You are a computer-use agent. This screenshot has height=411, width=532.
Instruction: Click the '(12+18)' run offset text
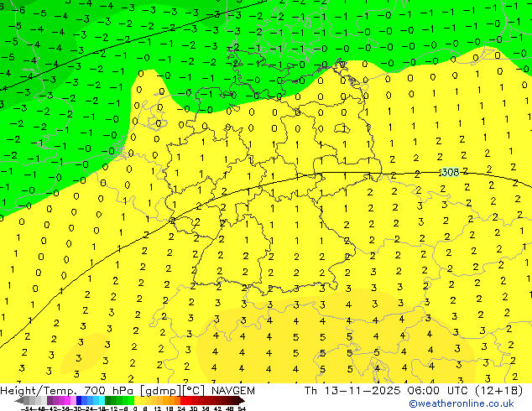tap(498, 391)
